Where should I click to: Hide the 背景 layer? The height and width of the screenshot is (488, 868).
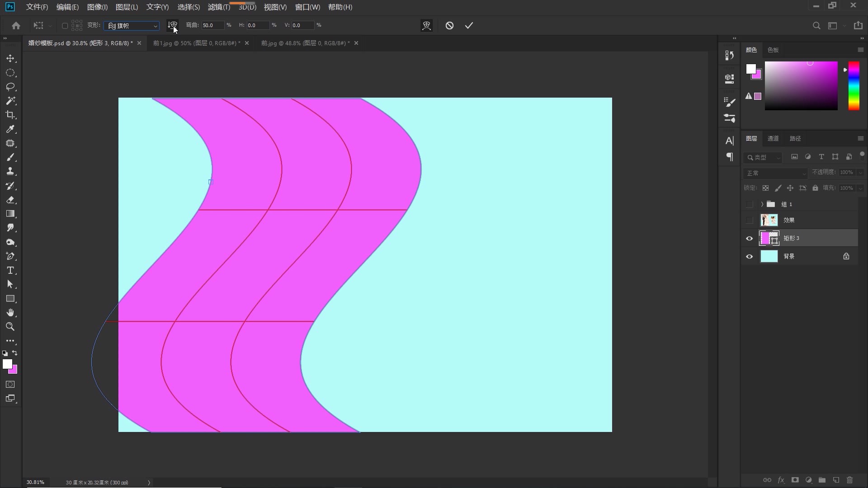(750, 257)
